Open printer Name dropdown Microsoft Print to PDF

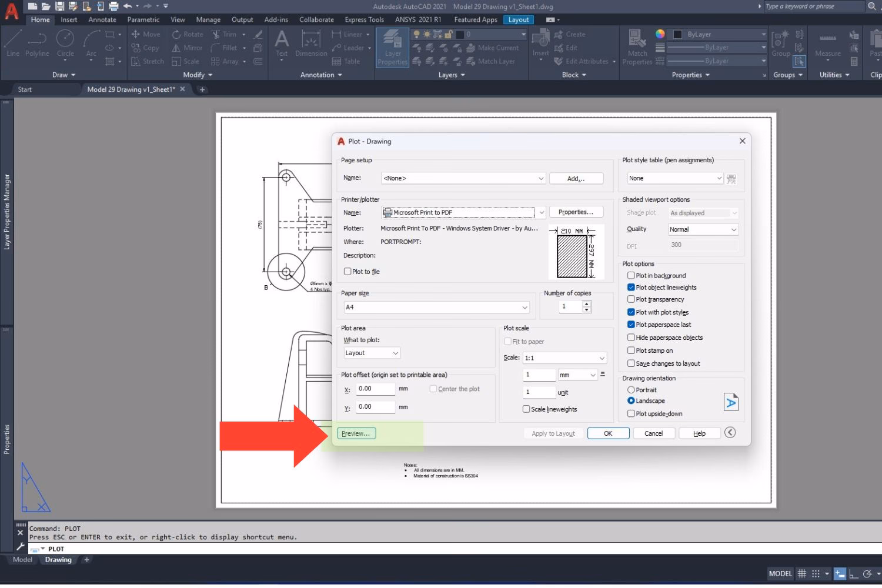pos(464,212)
